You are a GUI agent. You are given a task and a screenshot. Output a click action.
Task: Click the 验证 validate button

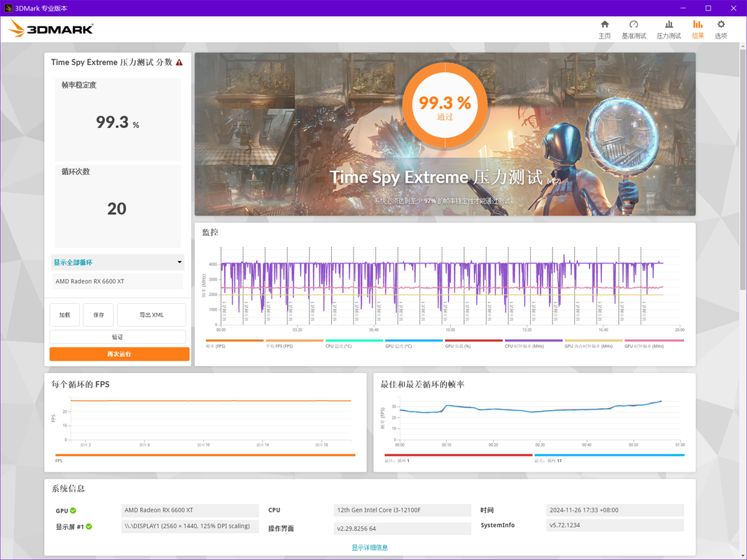(x=118, y=337)
